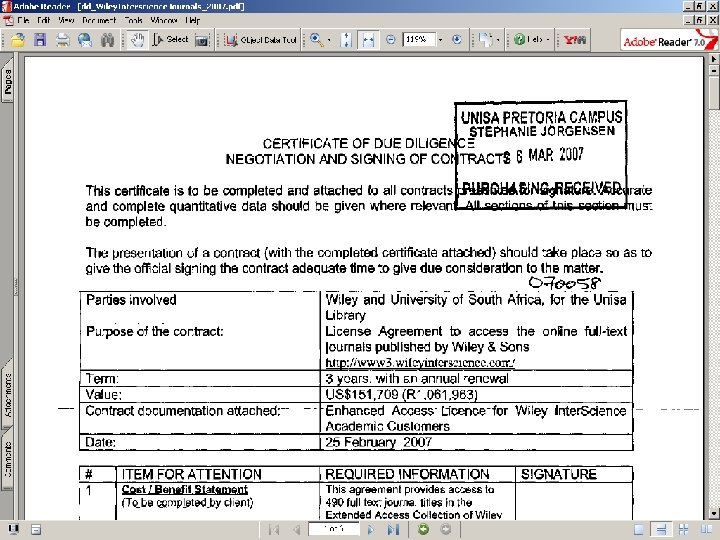Go to Last Page button

point(393,529)
